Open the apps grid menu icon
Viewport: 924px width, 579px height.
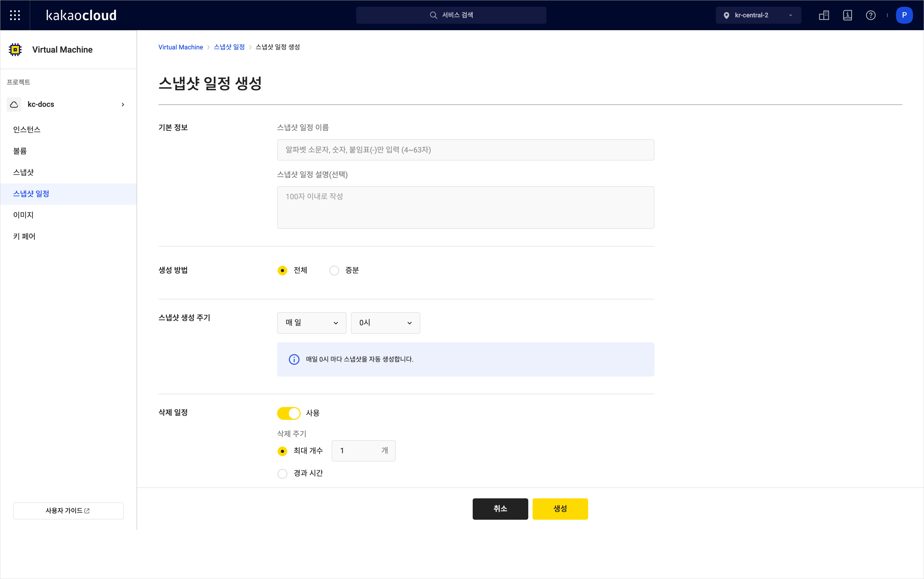pos(15,15)
